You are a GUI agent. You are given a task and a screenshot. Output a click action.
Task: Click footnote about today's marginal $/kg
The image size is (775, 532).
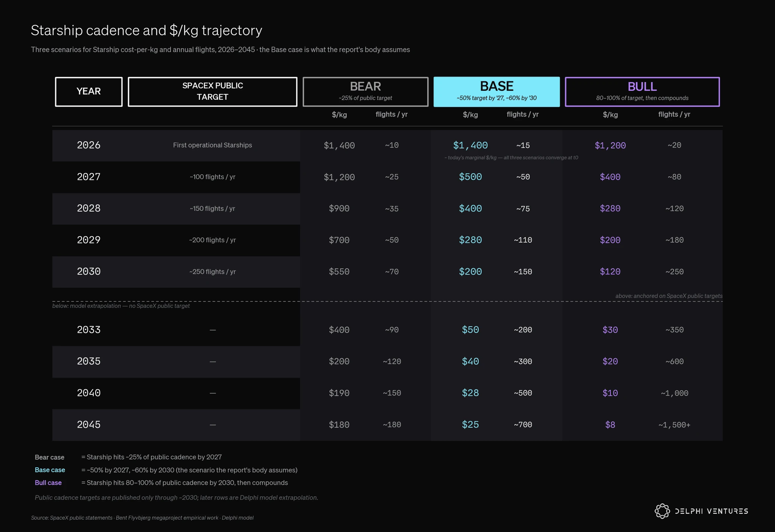(511, 157)
